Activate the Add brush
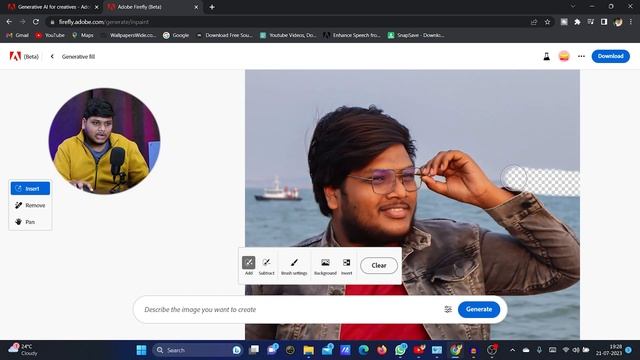This screenshot has height=360, width=640. pos(249,265)
